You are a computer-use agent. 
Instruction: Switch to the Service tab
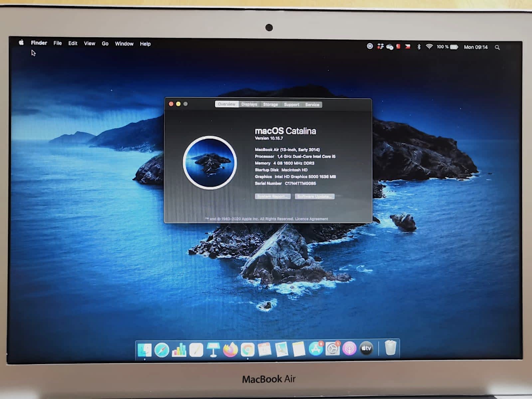(312, 105)
